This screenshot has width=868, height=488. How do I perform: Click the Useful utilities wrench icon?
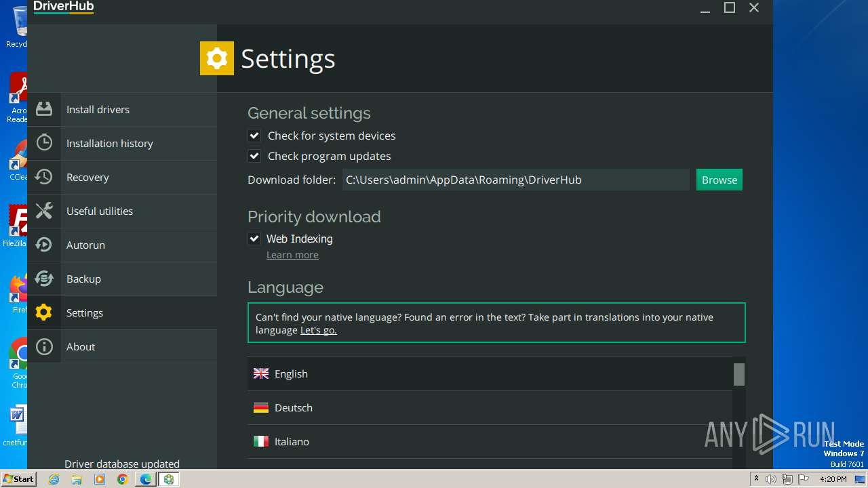[44, 211]
